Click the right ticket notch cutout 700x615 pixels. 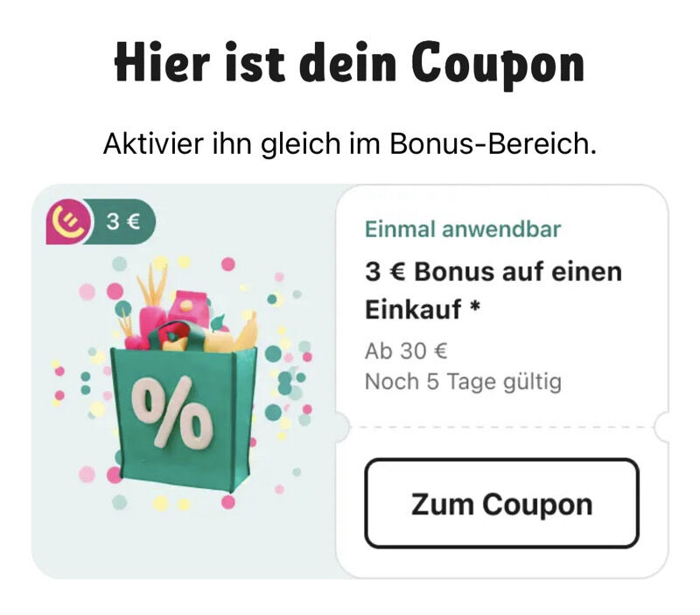point(661,427)
